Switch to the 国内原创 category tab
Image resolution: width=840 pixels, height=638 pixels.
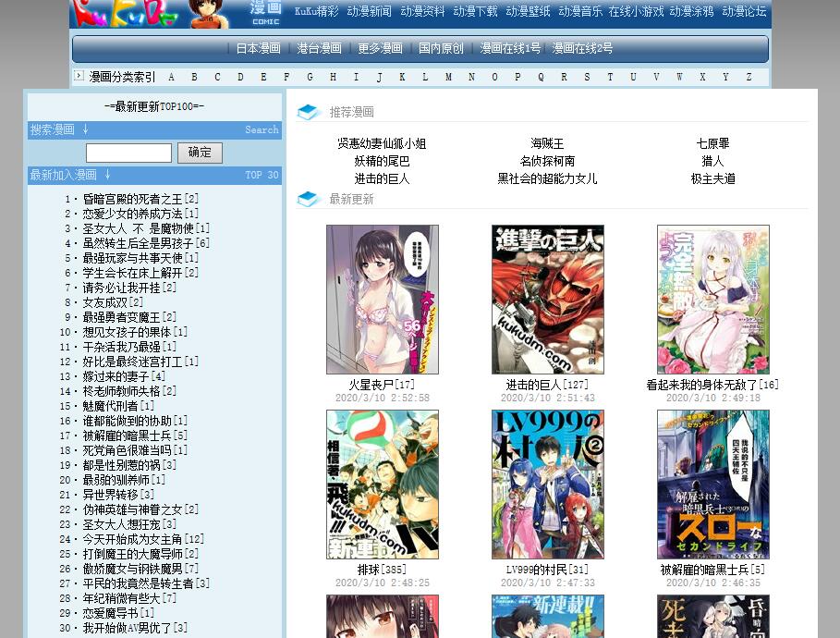(441, 48)
